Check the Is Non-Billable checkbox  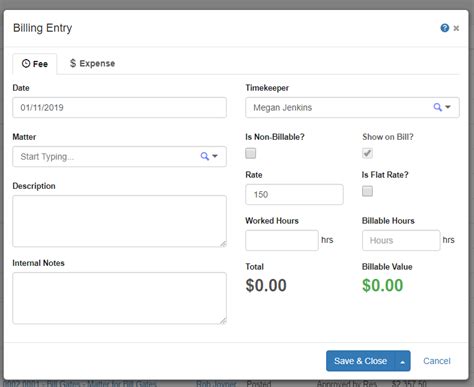[251, 153]
